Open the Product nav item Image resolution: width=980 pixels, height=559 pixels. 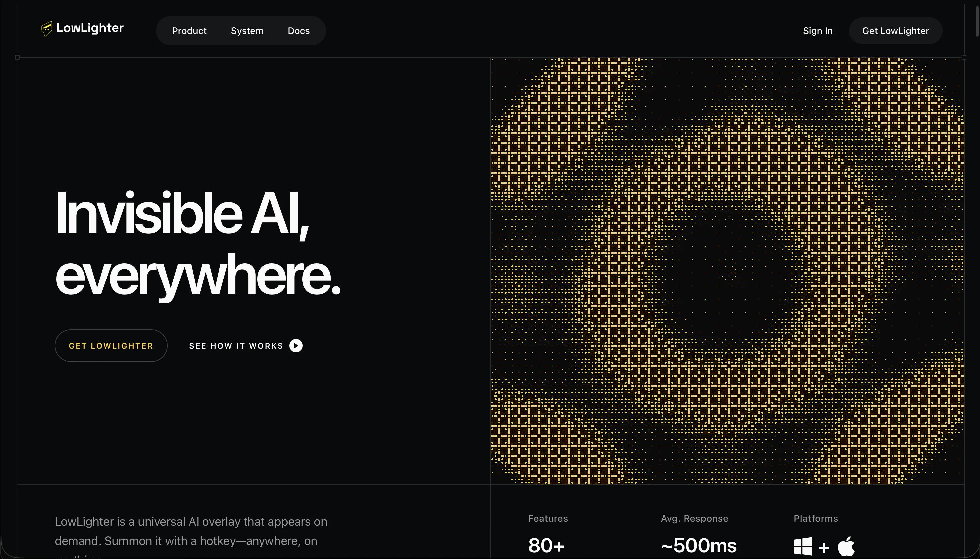[189, 31]
